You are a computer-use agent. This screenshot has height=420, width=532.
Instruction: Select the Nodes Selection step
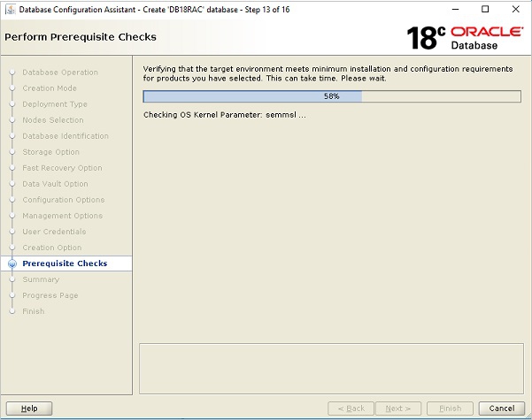[53, 120]
